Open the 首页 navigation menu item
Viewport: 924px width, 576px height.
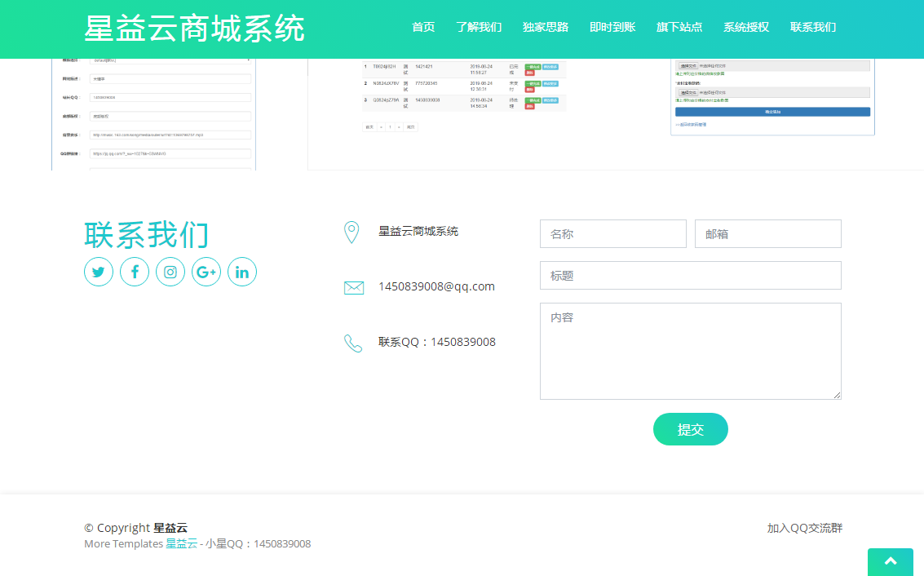tap(423, 27)
